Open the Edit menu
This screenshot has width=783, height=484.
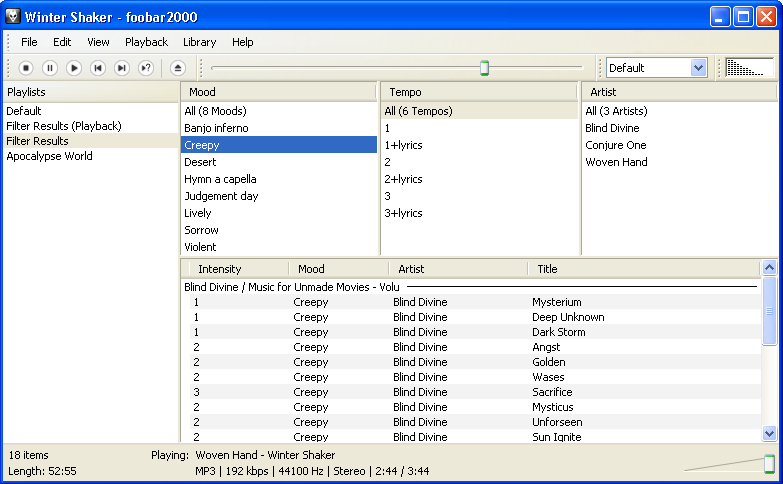(62, 42)
